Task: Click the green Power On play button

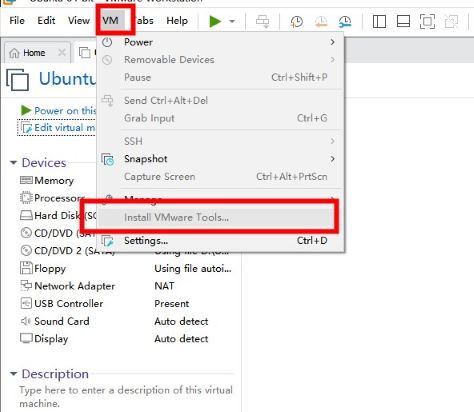Action: [x=215, y=21]
